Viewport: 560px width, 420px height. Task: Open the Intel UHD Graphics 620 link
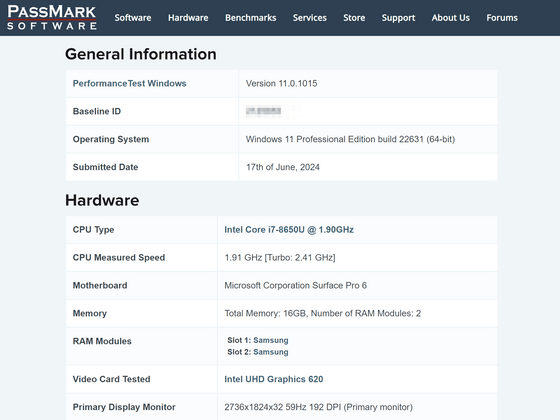point(274,379)
